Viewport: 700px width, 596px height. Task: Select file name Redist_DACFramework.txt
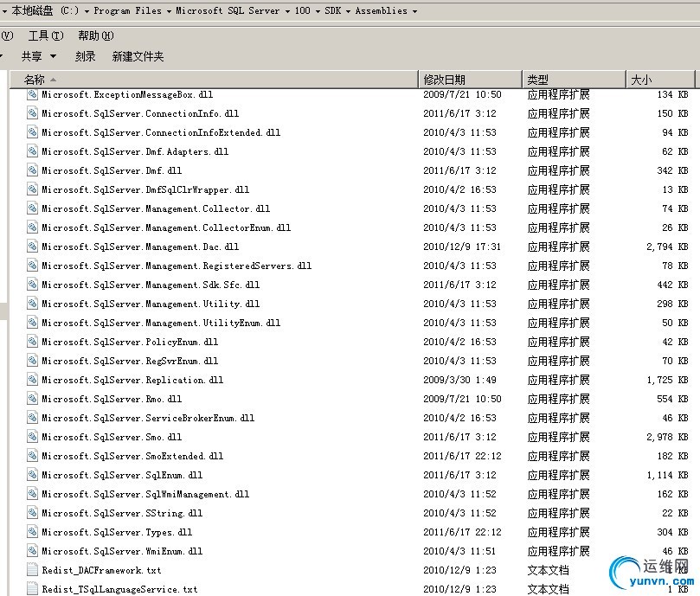coord(101,570)
